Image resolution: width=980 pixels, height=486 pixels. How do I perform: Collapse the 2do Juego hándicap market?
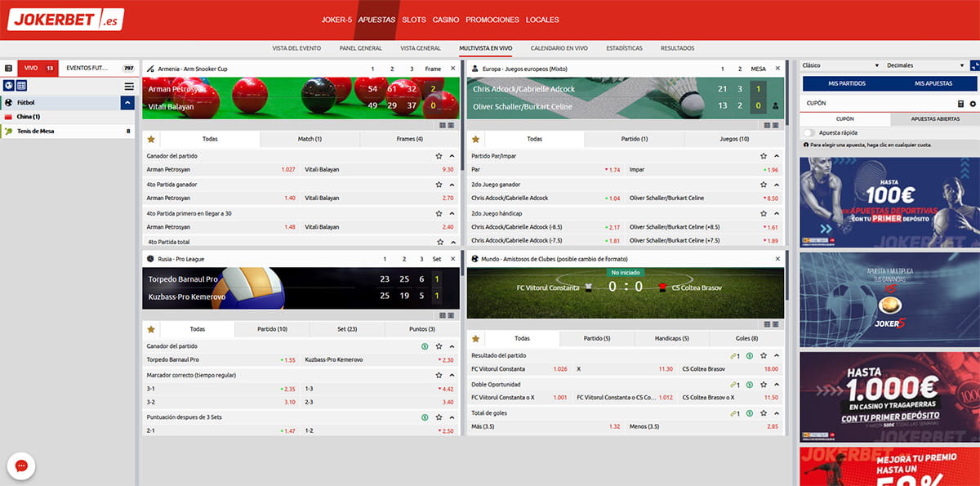pyautogui.click(x=777, y=212)
